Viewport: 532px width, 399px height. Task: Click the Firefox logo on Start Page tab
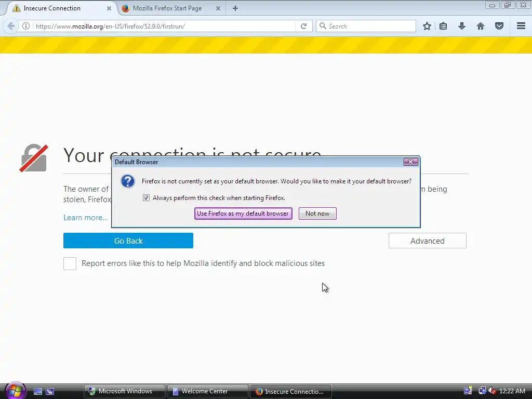pyautogui.click(x=126, y=8)
